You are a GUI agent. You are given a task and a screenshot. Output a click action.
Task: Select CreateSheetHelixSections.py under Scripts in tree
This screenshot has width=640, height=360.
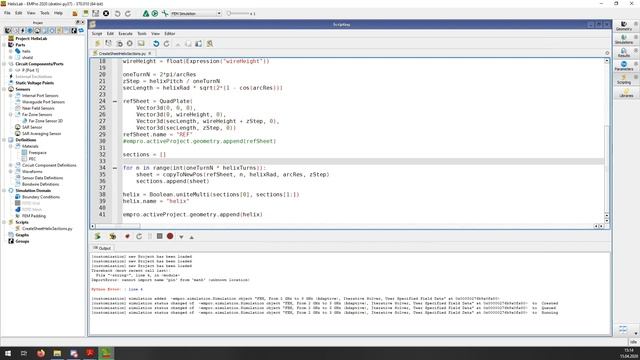(x=47, y=229)
